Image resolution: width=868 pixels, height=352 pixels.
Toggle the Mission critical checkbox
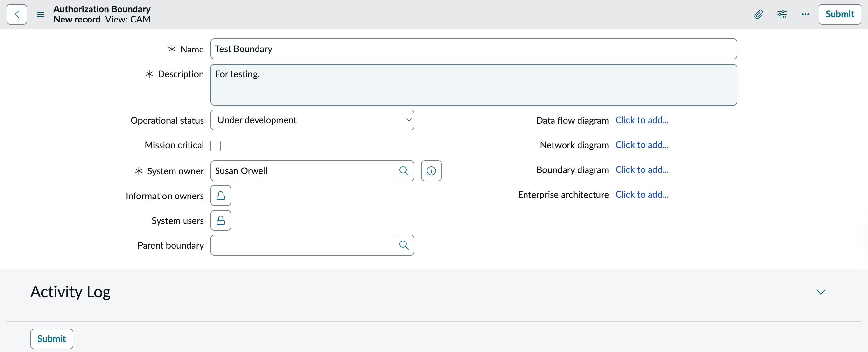pos(215,146)
